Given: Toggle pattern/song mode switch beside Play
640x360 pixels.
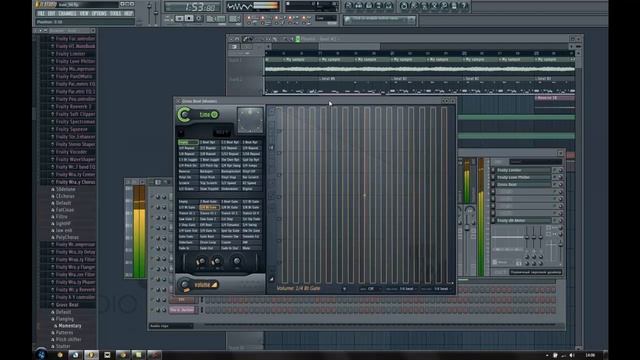Looking at the screenshot, I should pos(169,19).
